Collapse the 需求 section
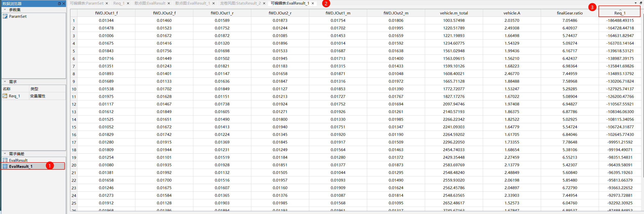644x214 pixels. pos(5,82)
